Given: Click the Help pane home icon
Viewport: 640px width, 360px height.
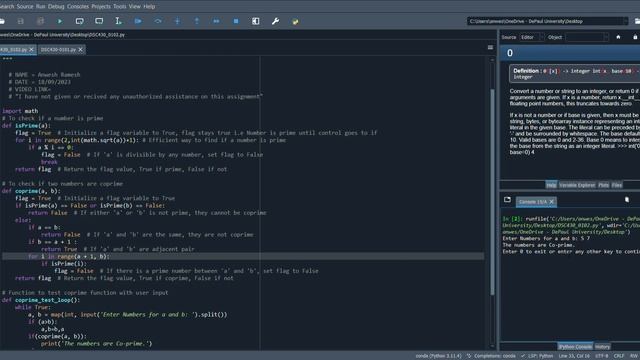Looking at the screenshot, I should tap(618, 37).
